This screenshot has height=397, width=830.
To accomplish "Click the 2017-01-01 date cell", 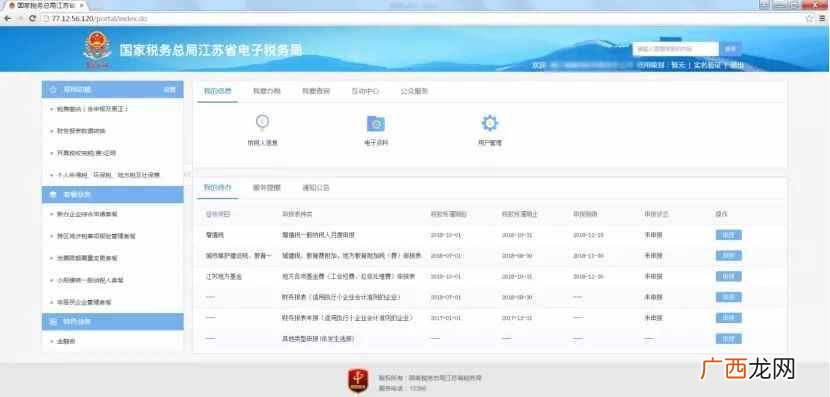I will (446, 318).
